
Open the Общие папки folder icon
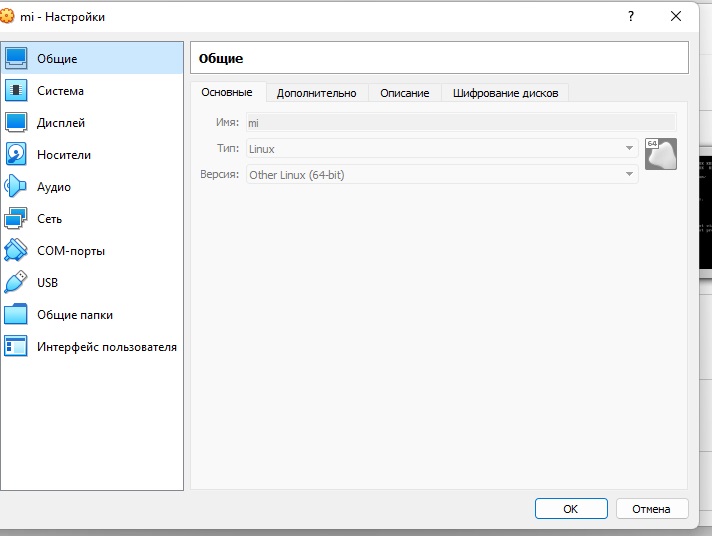click(x=17, y=314)
